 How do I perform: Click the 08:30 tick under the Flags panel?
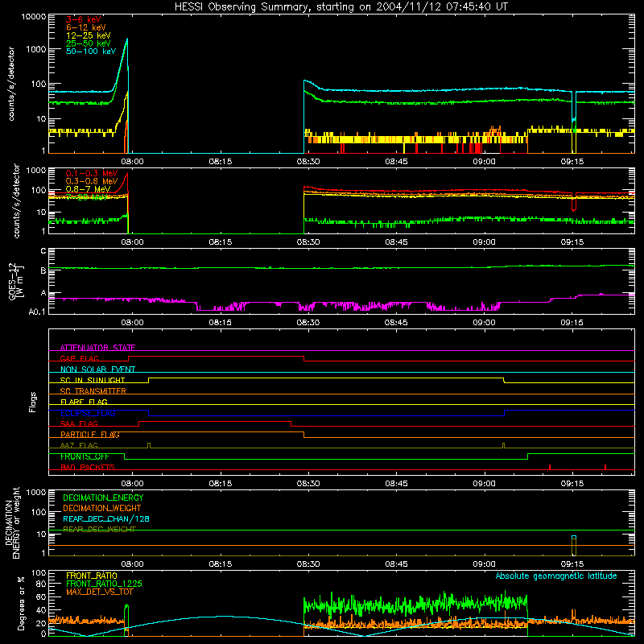308,483
